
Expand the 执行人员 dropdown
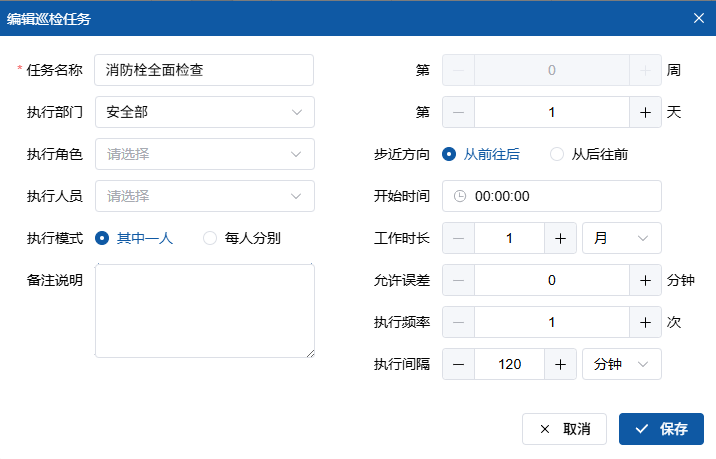[x=204, y=196]
